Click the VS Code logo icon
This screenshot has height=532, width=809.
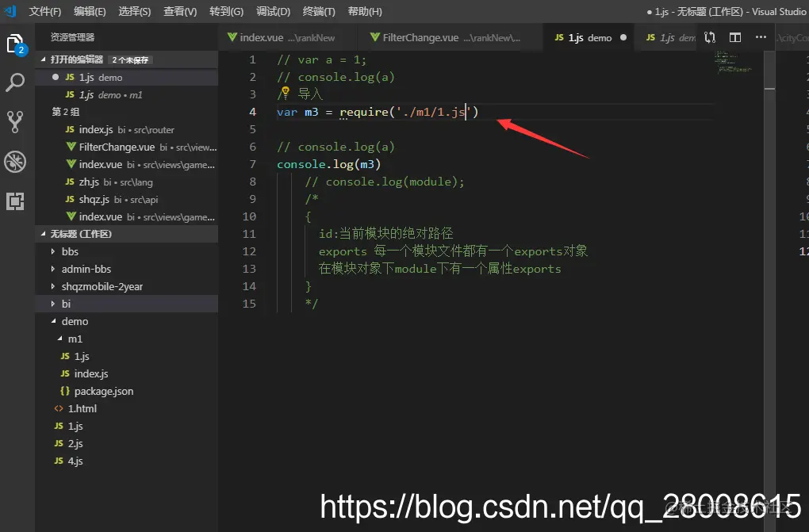(x=10, y=11)
